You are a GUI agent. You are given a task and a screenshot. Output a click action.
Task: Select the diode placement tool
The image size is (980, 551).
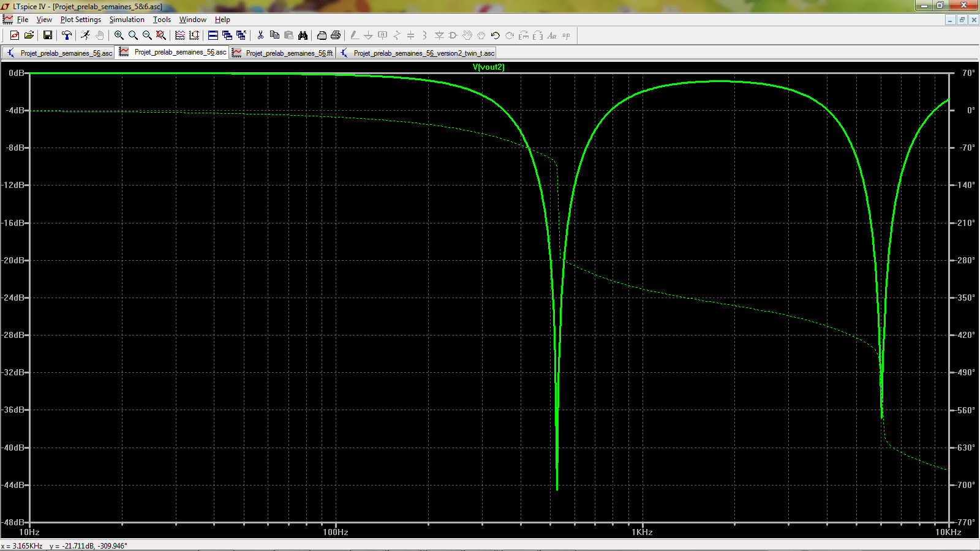pos(438,35)
